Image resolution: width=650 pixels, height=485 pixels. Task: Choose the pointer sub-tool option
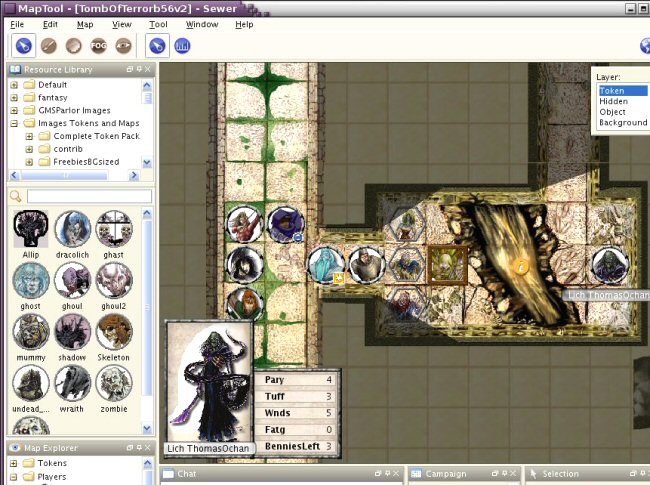pos(157,46)
